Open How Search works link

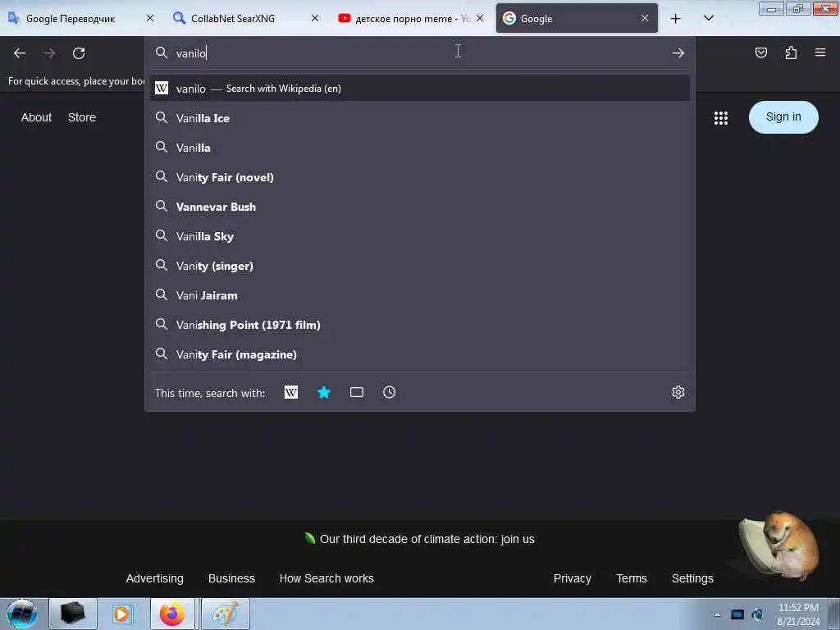(x=326, y=578)
